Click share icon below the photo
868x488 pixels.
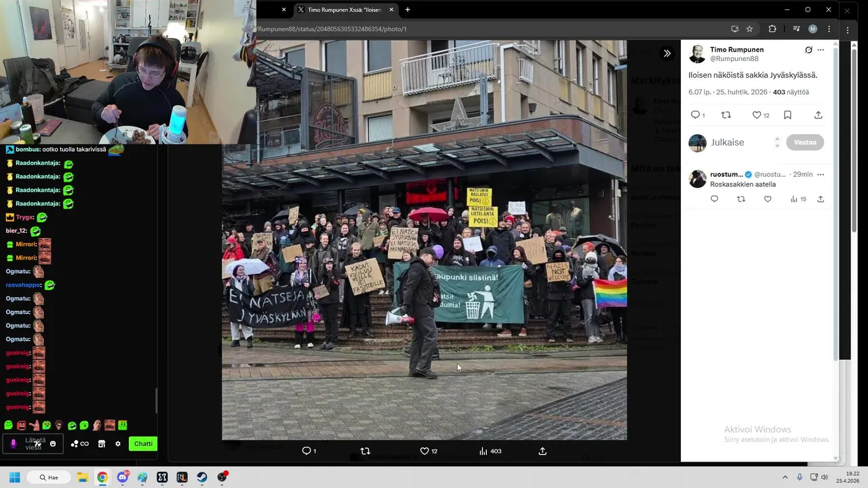click(x=542, y=451)
